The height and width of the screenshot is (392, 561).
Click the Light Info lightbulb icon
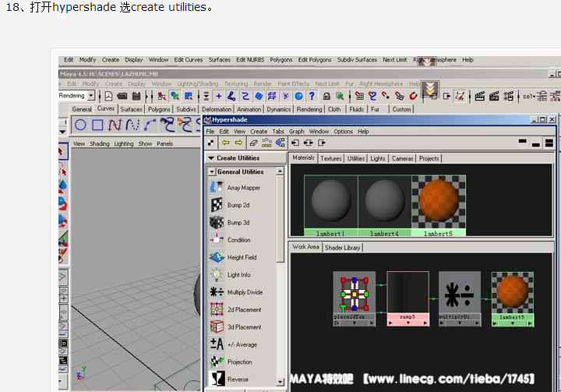(216, 275)
